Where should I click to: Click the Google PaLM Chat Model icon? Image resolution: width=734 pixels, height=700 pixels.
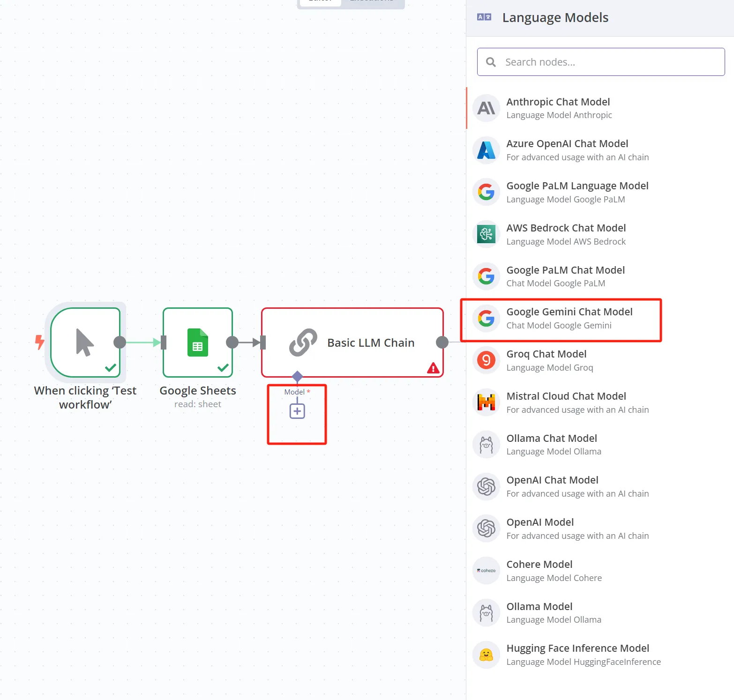pos(486,276)
